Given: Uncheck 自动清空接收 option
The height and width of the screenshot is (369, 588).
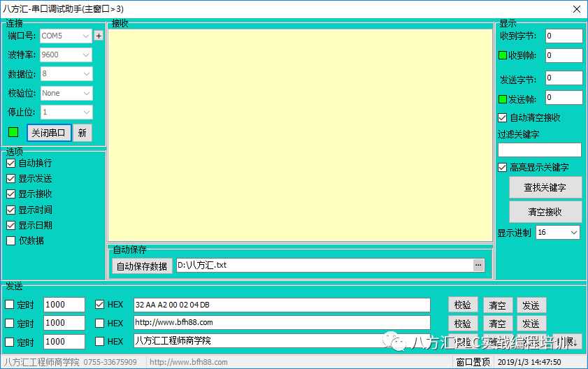Looking at the screenshot, I should (502, 118).
